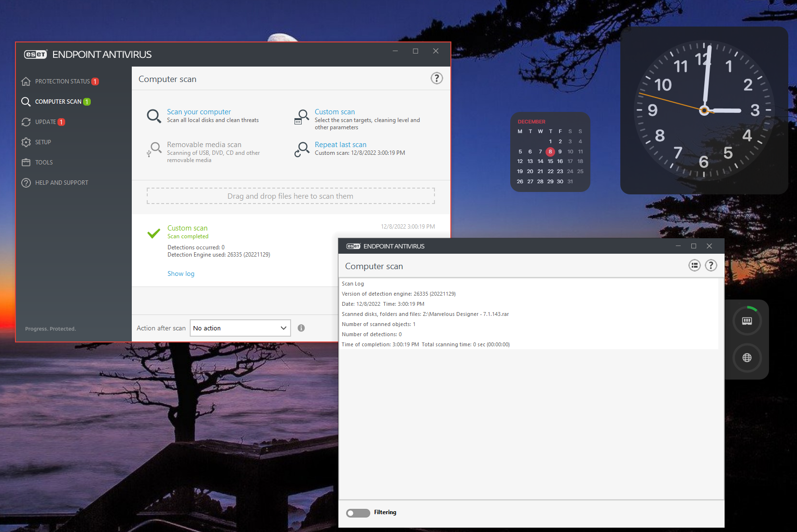
Task: Click the Scan your computer magnifier icon
Action: 154,116
